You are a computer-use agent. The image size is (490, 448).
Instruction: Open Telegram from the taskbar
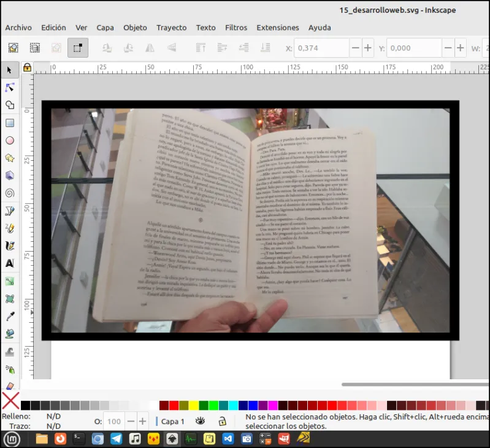coord(117,439)
